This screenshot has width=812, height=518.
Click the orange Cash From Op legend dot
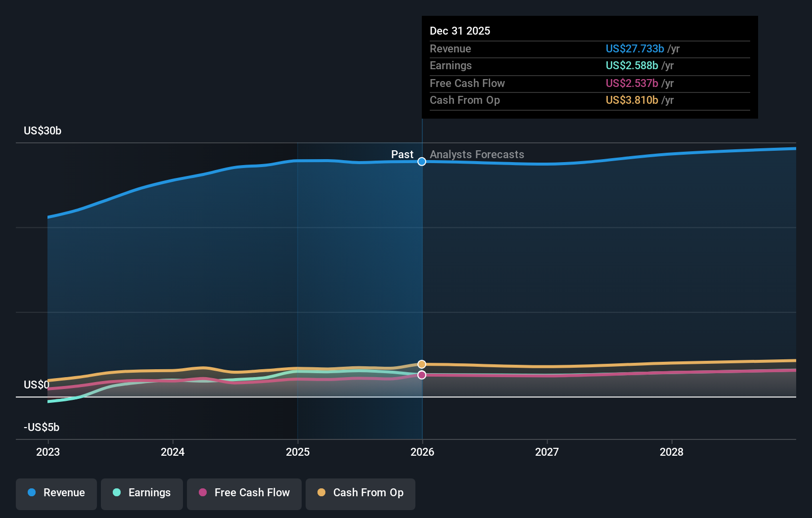point(321,493)
